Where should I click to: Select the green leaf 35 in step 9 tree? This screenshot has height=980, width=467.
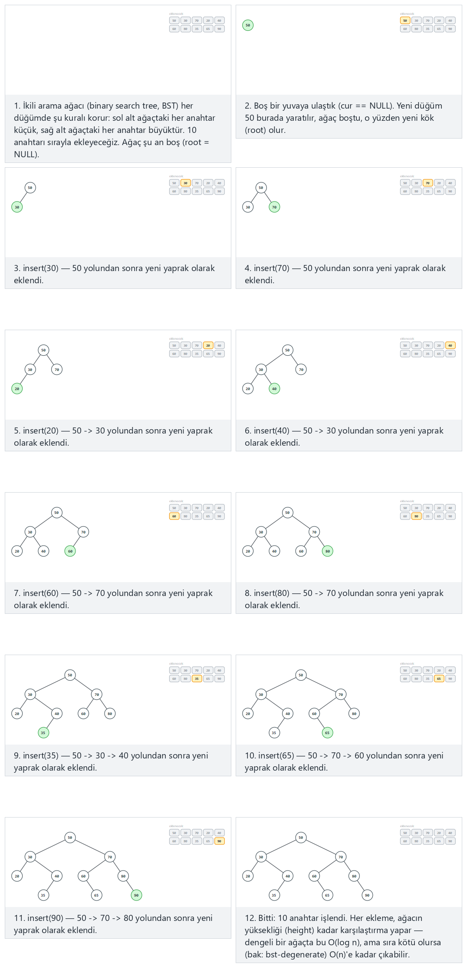[x=43, y=733]
